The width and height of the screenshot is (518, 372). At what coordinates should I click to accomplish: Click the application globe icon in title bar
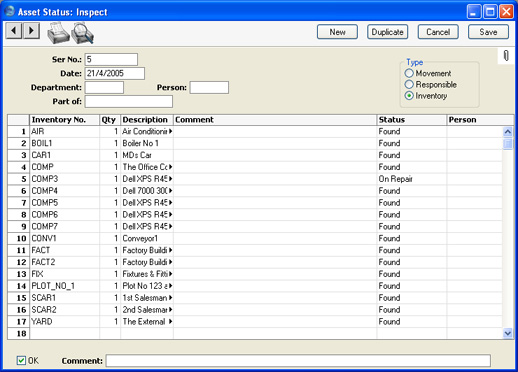9,11
